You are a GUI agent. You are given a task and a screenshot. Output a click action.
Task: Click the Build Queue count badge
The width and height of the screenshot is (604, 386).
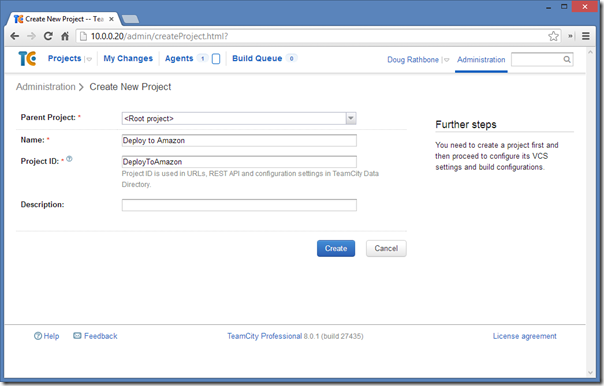[x=292, y=59]
